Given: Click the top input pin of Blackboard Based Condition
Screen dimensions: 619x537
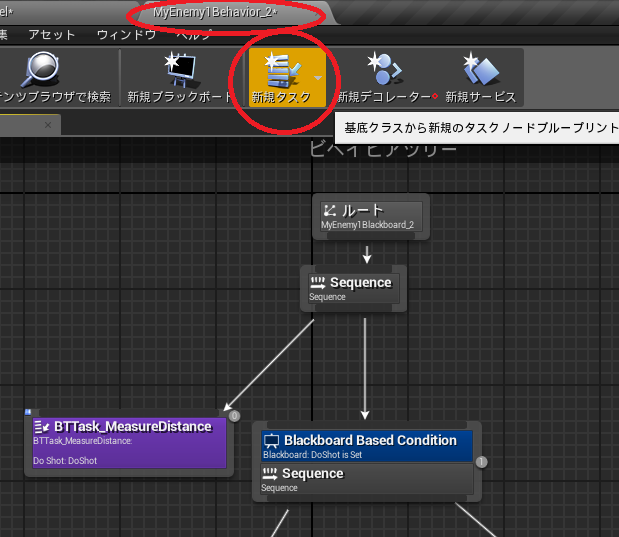Looking at the screenshot, I should click(367, 425).
